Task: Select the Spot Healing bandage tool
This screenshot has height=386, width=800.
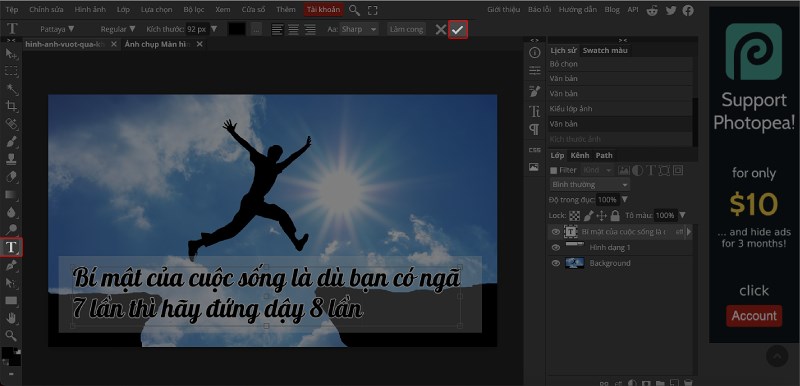Action: [11, 124]
